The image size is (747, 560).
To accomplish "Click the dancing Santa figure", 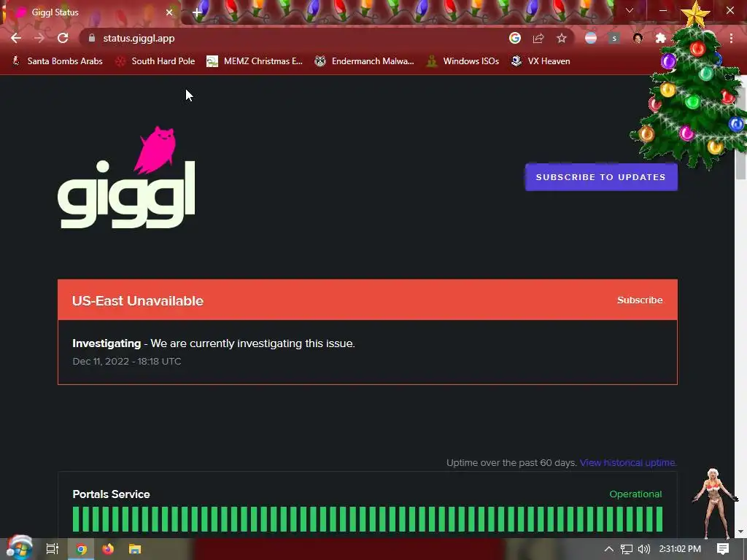I will (713, 502).
